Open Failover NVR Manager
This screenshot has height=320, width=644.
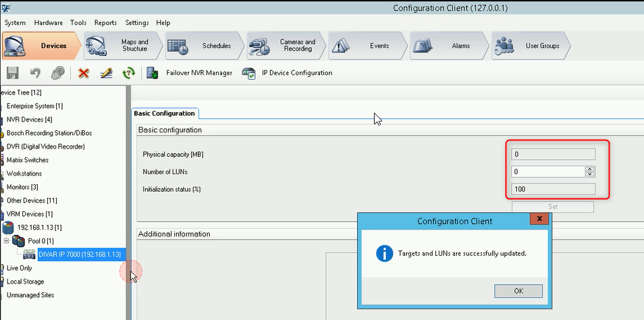click(191, 73)
